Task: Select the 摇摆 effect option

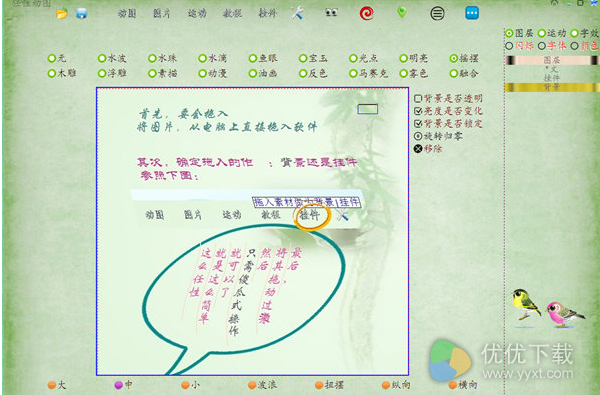Action: pyautogui.click(x=464, y=58)
